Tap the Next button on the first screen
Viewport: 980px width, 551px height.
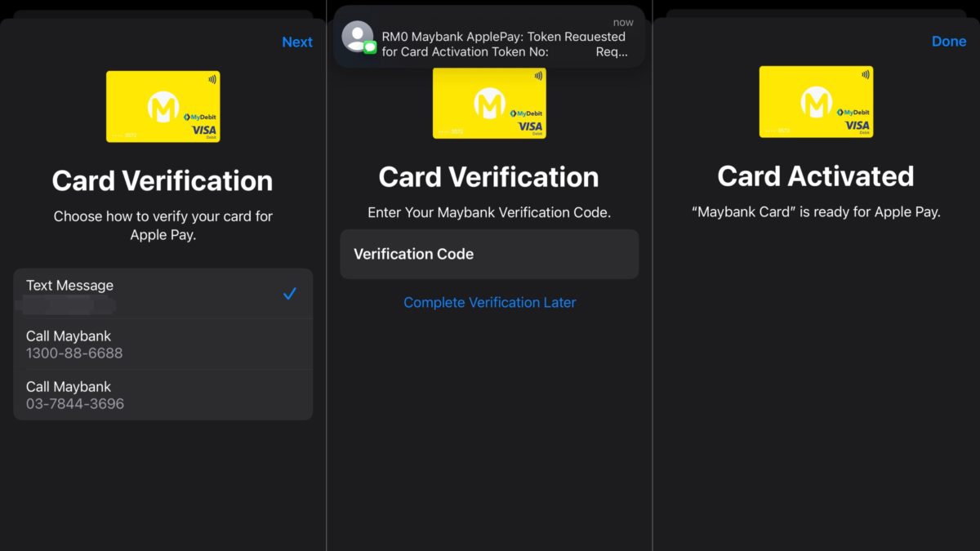[x=296, y=42]
